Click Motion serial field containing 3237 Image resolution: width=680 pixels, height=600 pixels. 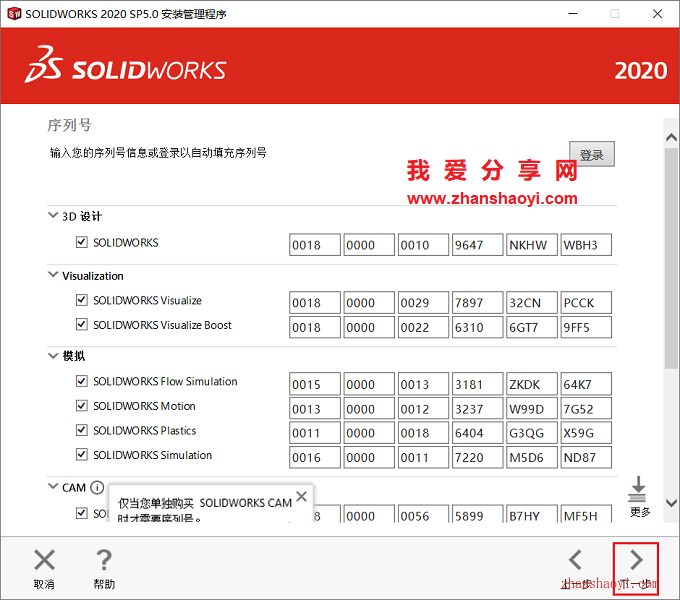[x=477, y=409]
